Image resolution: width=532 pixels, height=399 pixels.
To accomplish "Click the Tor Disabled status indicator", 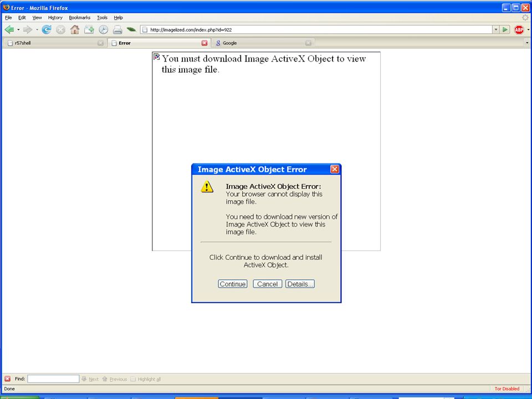I will [507, 389].
